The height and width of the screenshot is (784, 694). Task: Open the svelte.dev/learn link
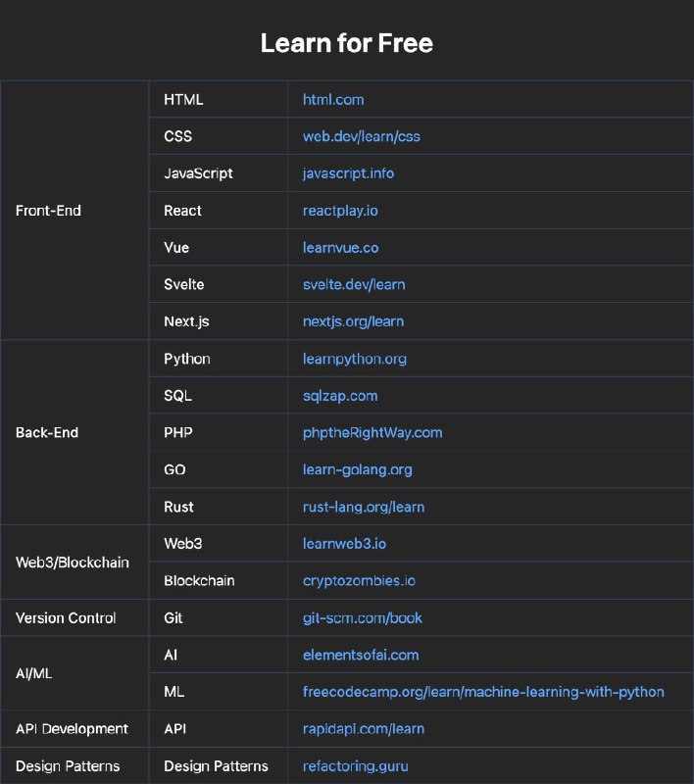tap(354, 284)
